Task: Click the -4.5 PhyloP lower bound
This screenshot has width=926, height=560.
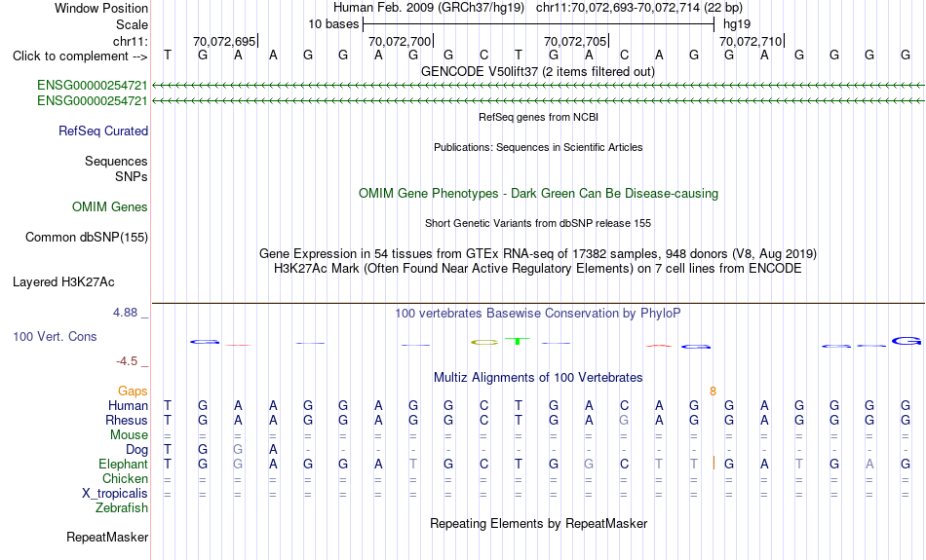Action: (127, 360)
